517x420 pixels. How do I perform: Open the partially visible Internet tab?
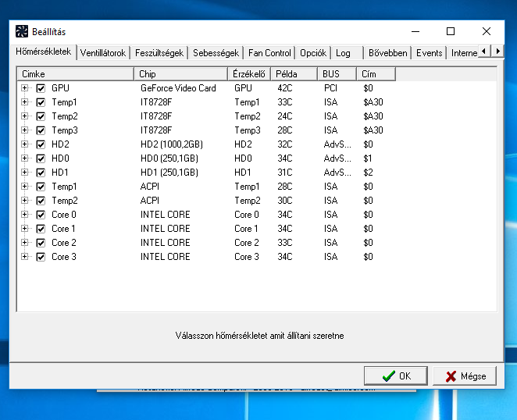(x=463, y=53)
